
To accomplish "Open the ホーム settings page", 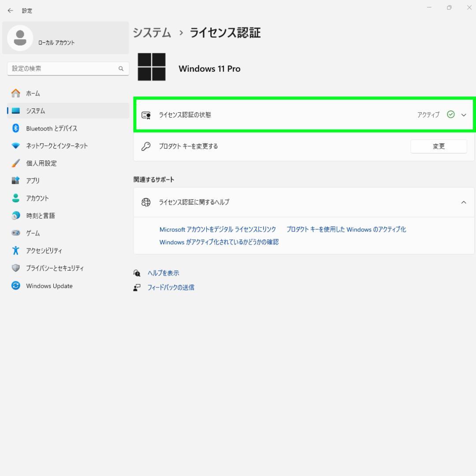I will point(68,93).
